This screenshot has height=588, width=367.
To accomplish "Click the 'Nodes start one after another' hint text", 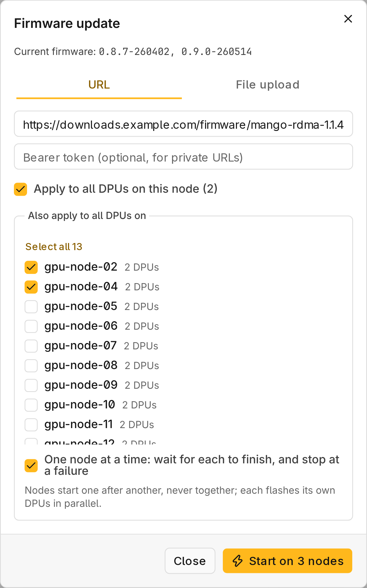I will (x=180, y=497).
